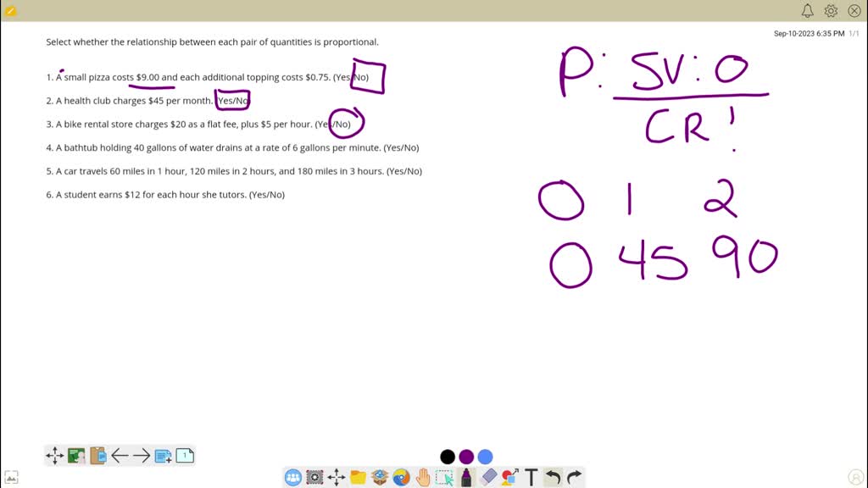Launch the web browser tool
This screenshot has height=488, width=868.
(401, 477)
